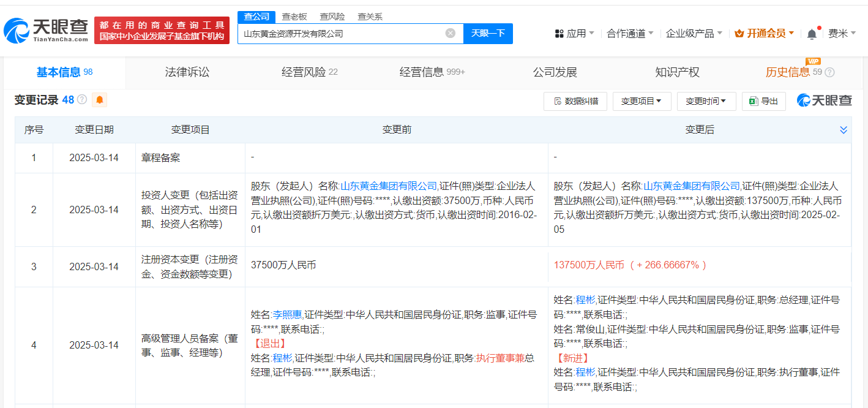Open the 经营信息 tab
Screen dimensions: 868x408
pos(432,72)
